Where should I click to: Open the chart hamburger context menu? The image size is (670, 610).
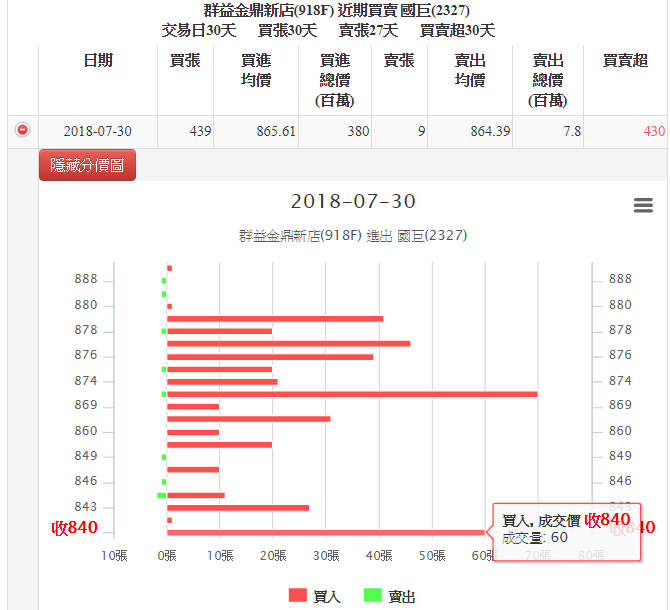tap(643, 206)
